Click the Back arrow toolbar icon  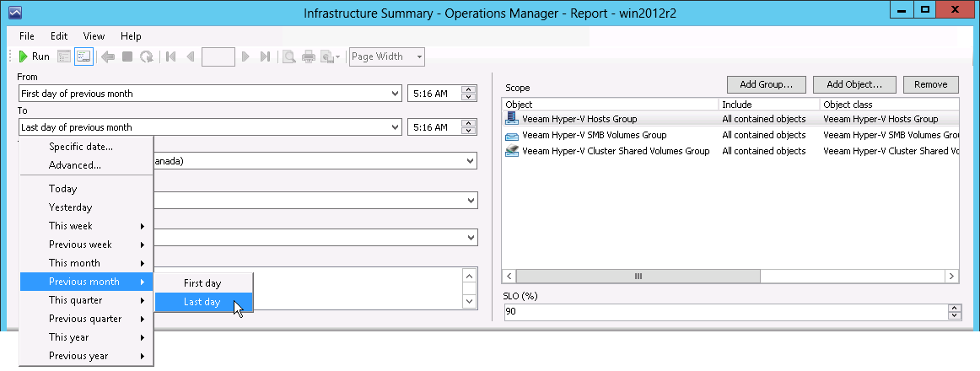(x=107, y=56)
